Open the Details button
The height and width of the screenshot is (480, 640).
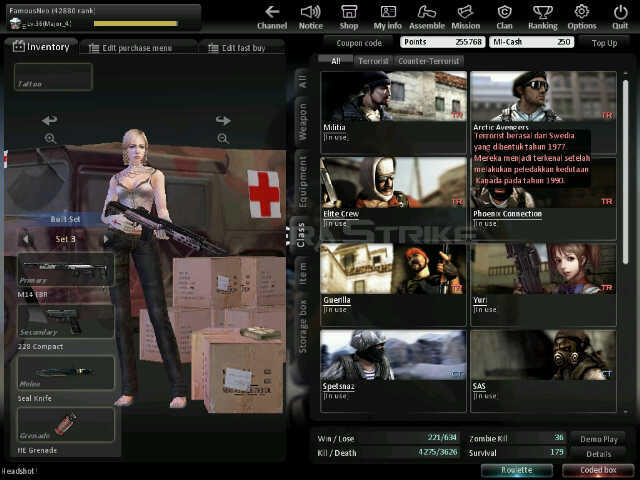click(x=598, y=454)
